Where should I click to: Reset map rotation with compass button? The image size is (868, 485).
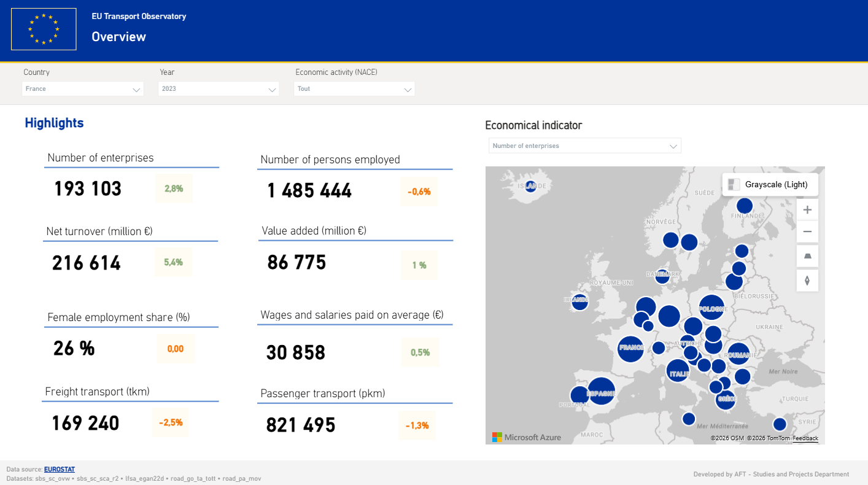pyautogui.click(x=807, y=281)
